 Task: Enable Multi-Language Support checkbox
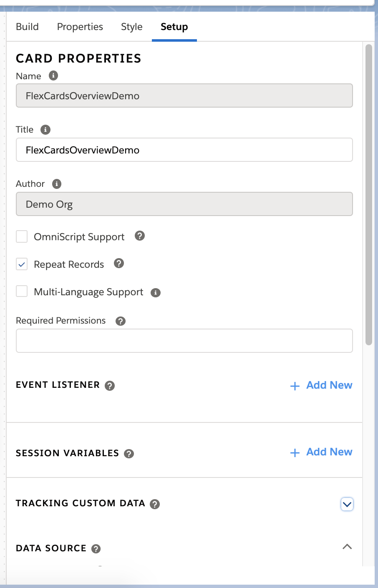(x=22, y=291)
